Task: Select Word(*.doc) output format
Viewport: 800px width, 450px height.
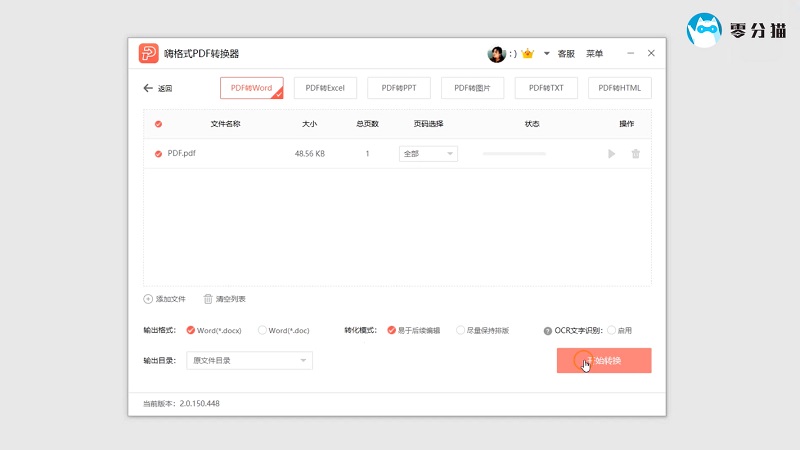Action: [284, 331]
